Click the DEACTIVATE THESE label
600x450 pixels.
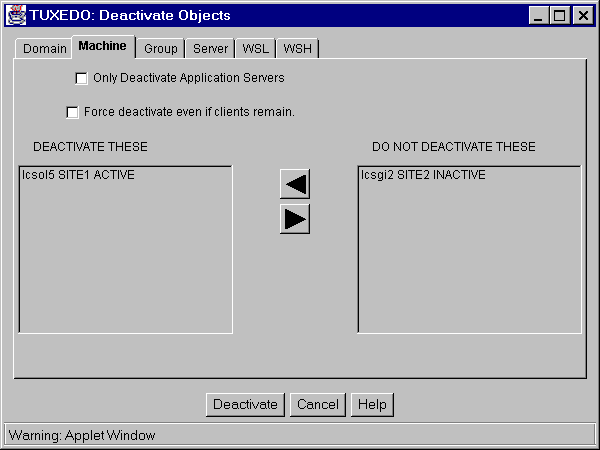90,147
